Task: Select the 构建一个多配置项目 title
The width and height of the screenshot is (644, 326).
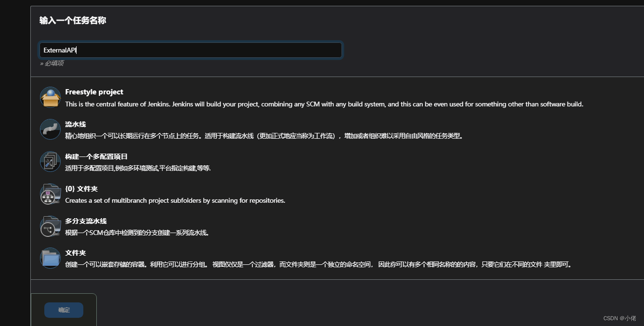Action: pyautogui.click(x=96, y=156)
